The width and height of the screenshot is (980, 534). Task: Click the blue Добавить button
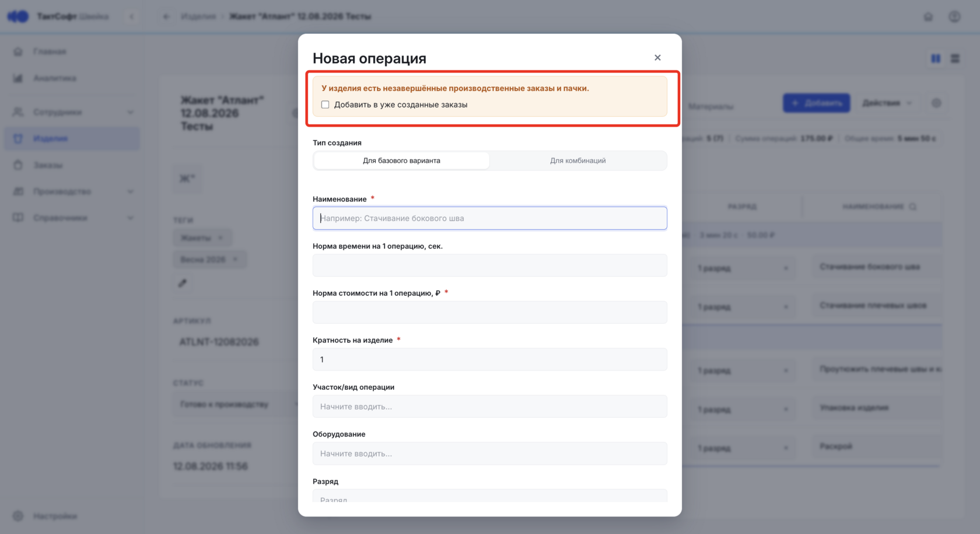coord(816,103)
